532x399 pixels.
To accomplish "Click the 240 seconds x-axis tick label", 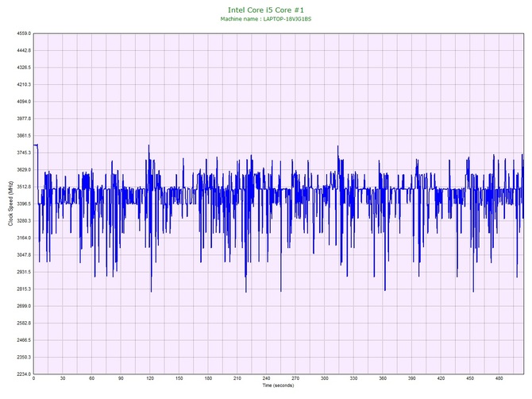I will [x=266, y=378].
